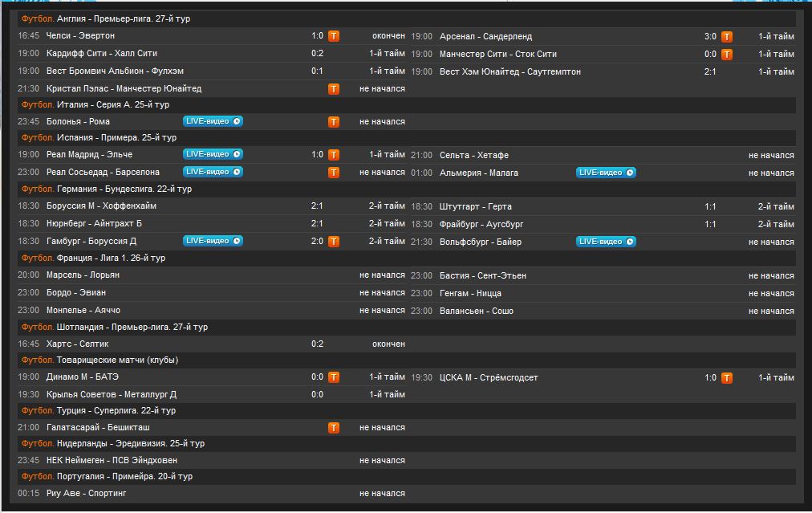Open text broadcast icon for Манчестер Сити - Сток Сити
Viewport: 812px width, 513px height.
tap(727, 55)
